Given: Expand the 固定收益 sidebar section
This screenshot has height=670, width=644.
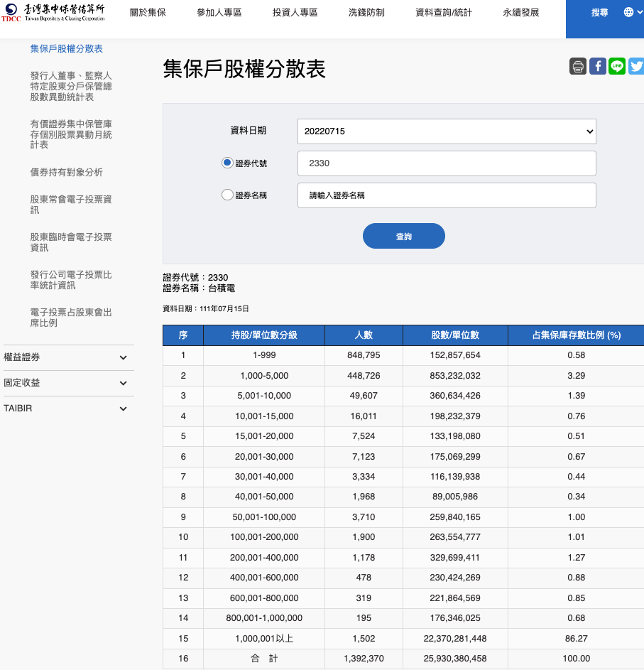Looking at the screenshot, I should click(68, 383).
